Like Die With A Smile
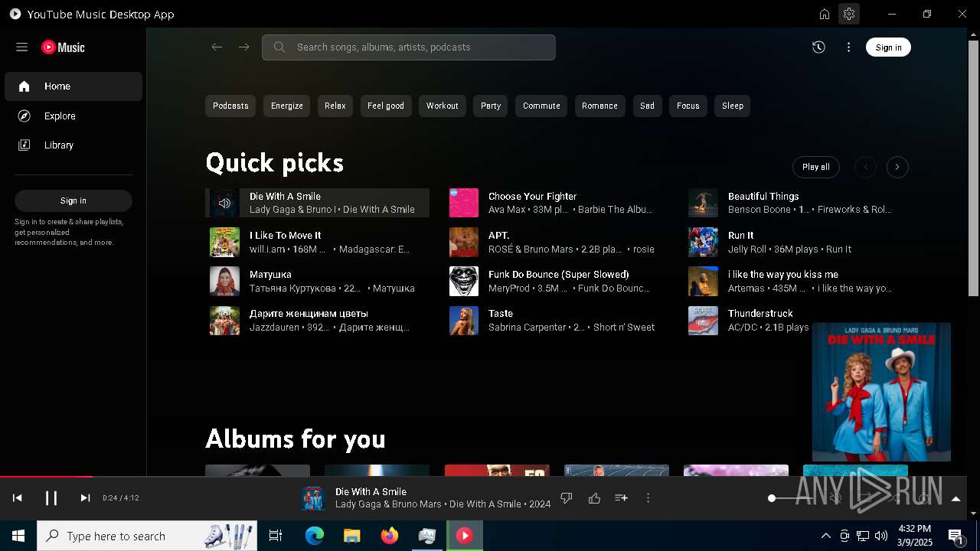 click(594, 498)
